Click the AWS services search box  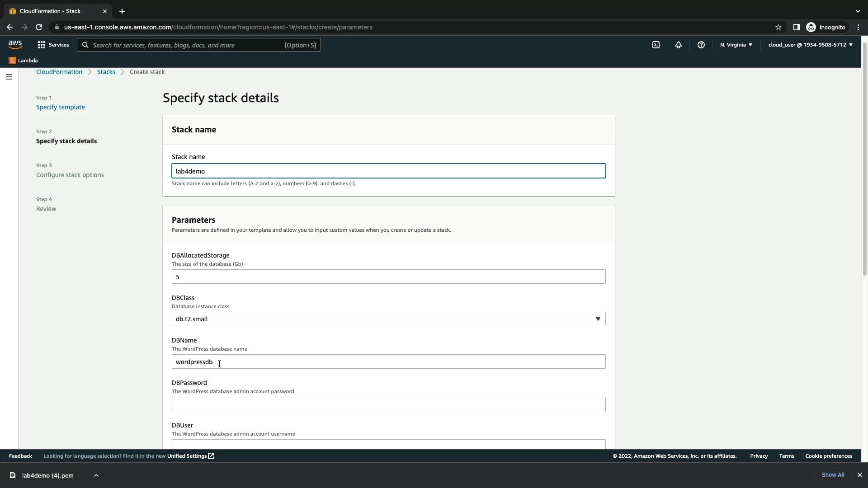tap(199, 45)
